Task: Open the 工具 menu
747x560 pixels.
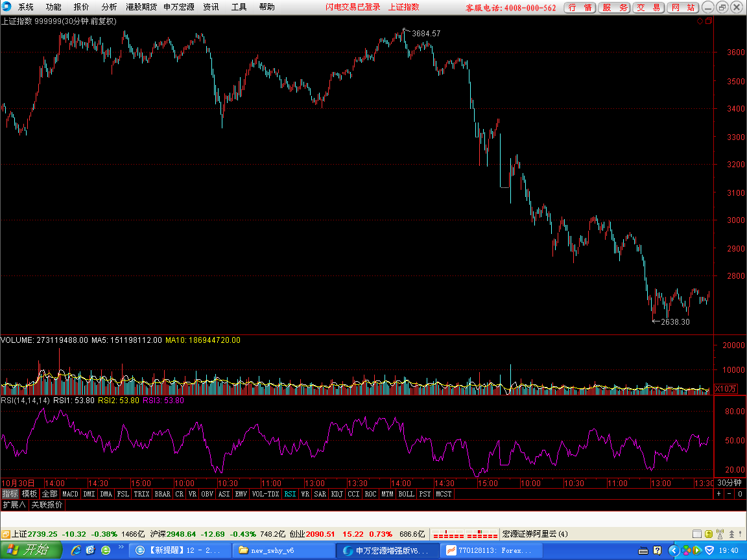Action: click(239, 7)
